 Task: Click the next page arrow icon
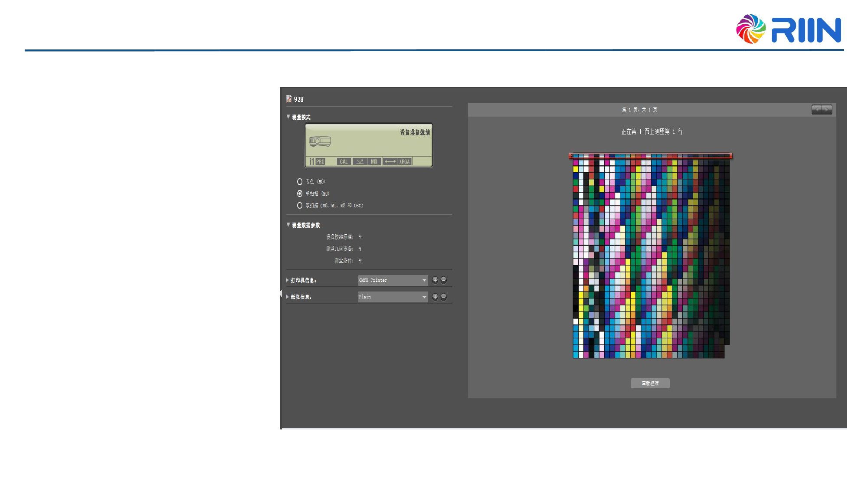click(x=827, y=110)
